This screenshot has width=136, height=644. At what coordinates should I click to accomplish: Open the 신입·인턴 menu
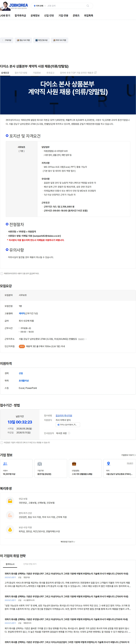click(49, 15)
